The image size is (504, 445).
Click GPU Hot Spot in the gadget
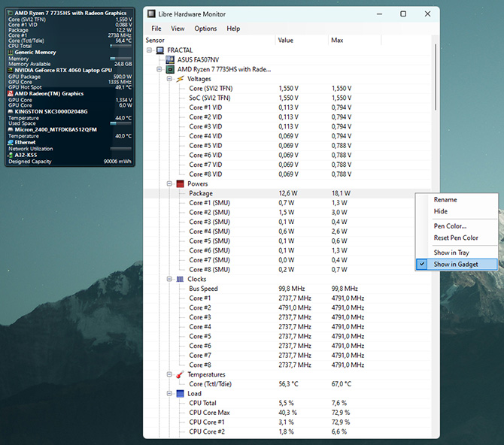(25, 87)
